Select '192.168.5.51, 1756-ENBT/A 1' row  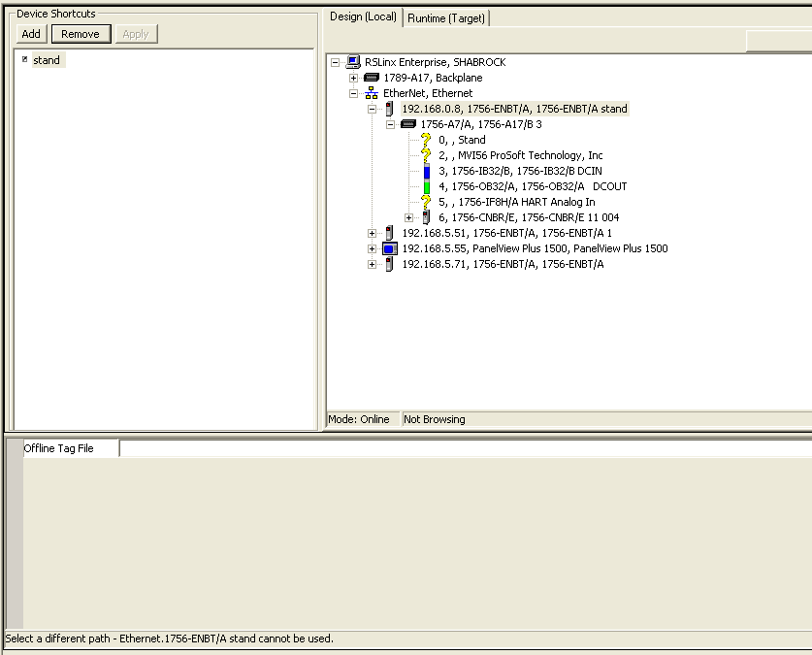pyautogui.click(x=507, y=233)
